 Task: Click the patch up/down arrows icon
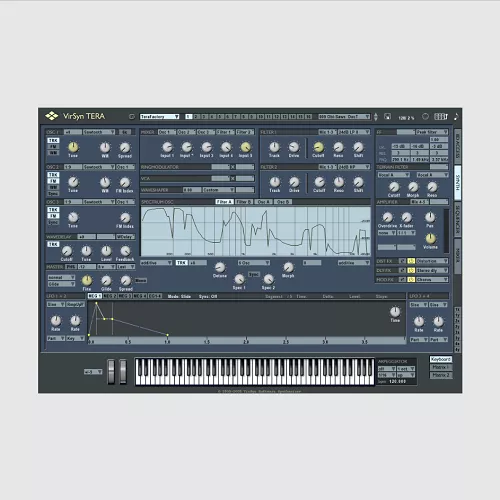coord(376,117)
